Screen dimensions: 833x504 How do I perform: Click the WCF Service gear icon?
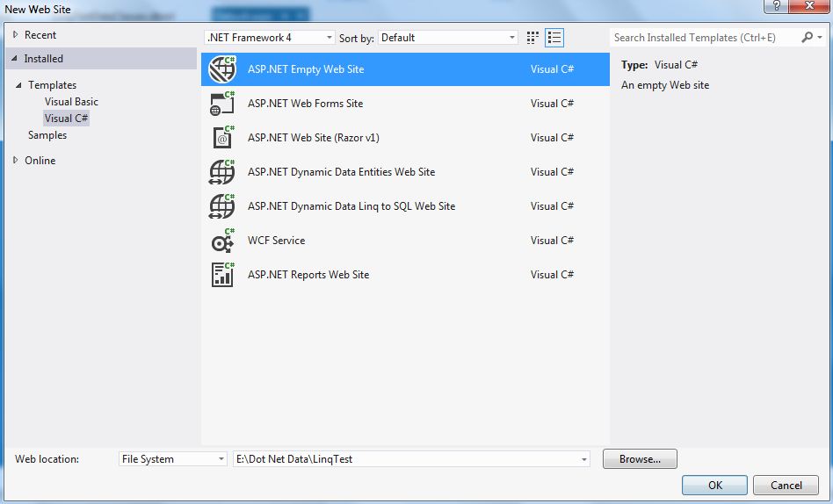tap(222, 241)
